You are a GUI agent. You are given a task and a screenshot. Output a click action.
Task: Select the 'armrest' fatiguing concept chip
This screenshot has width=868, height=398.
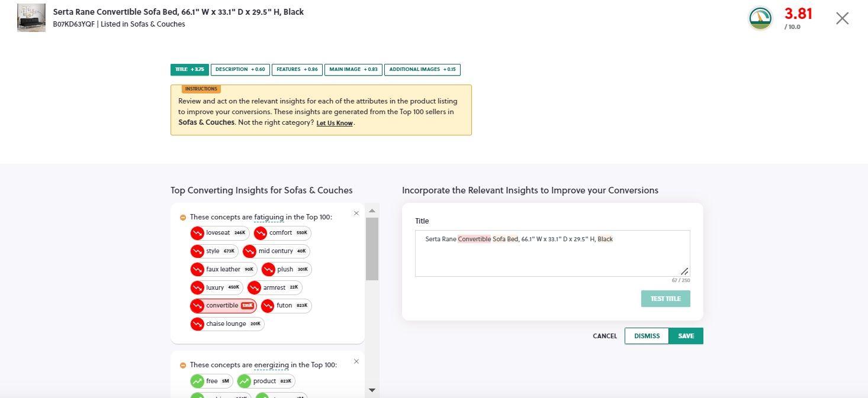click(274, 288)
